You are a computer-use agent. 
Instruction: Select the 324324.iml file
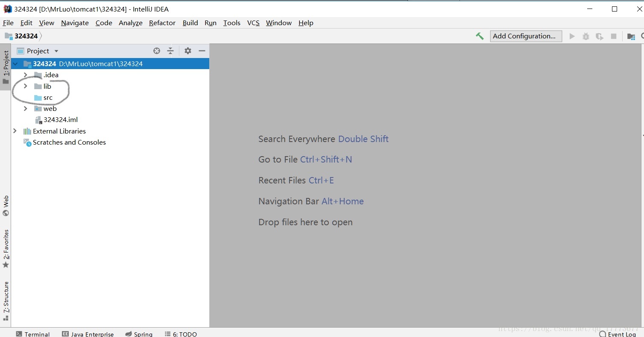point(61,120)
